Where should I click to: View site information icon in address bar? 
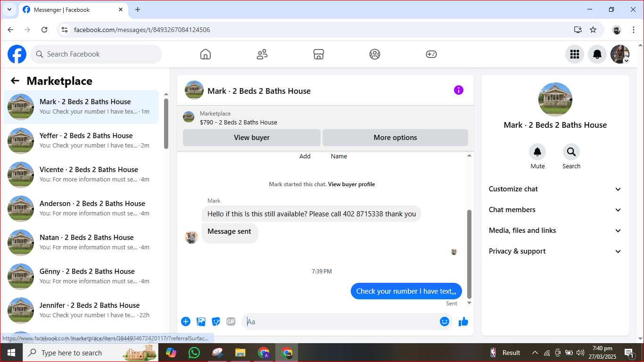65,30
